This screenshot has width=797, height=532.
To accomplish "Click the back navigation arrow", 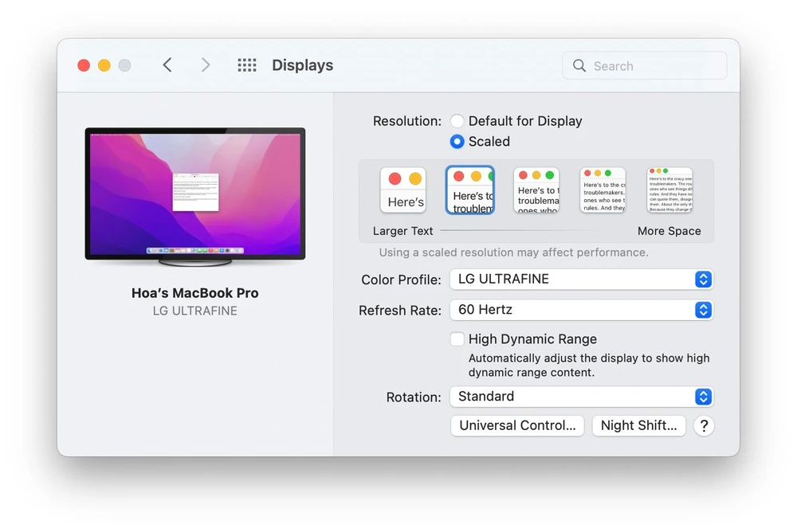I will [167, 65].
